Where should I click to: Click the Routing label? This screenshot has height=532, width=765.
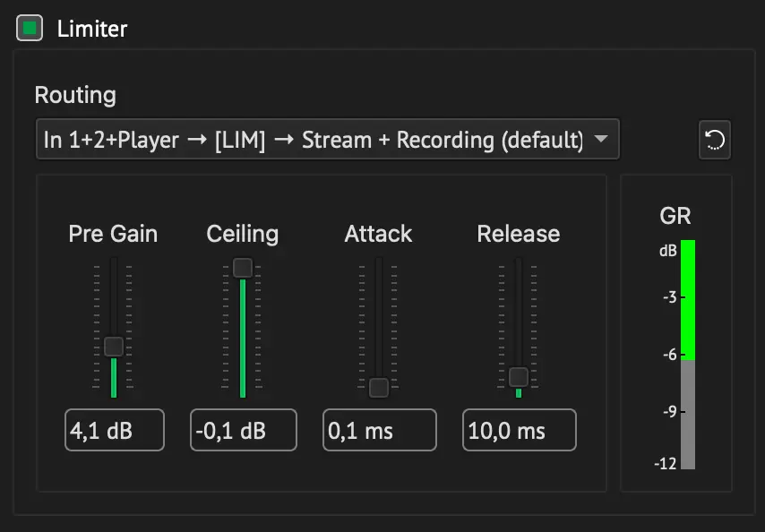75,95
